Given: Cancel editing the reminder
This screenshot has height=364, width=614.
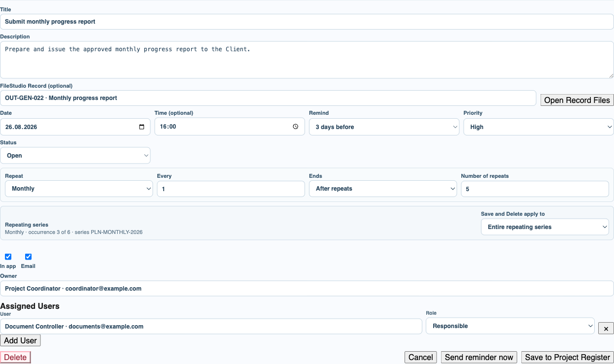Looking at the screenshot, I should (421, 357).
